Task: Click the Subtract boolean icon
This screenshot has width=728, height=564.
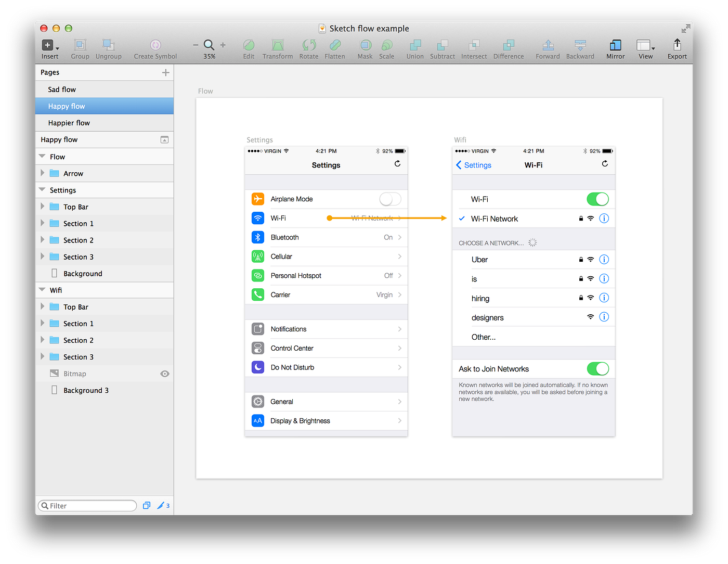Action: click(442, 47)
